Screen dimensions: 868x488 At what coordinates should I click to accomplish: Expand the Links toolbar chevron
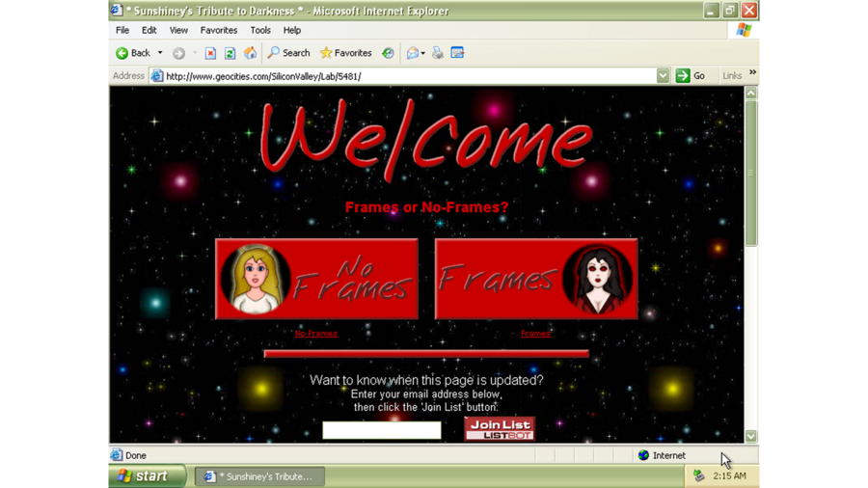753,72
